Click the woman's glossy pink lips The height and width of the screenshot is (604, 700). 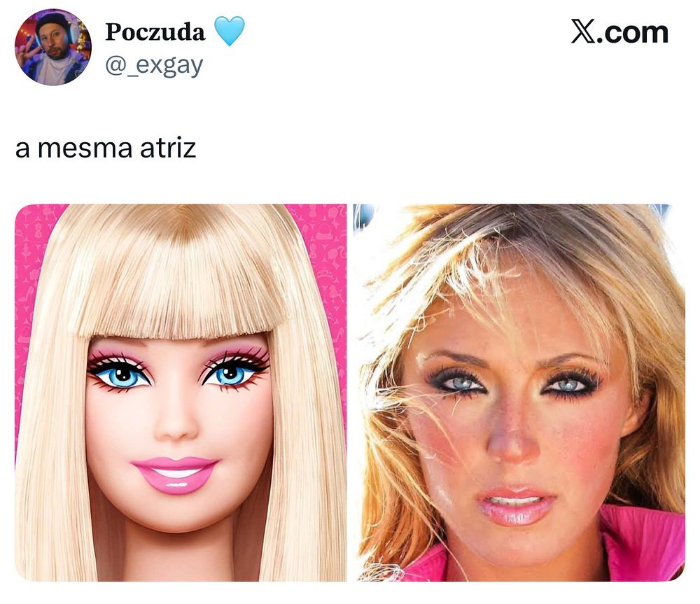point(514,506)
